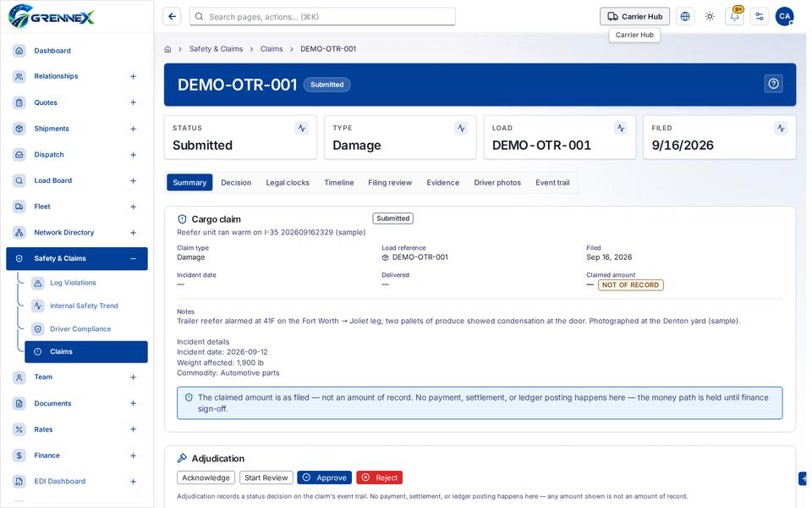Open the CA user avatar menu
812x508 pixels.
784,17
